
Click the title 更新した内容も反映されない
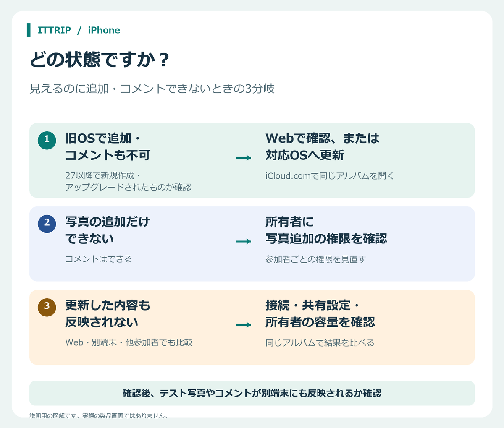click(108, 313)
